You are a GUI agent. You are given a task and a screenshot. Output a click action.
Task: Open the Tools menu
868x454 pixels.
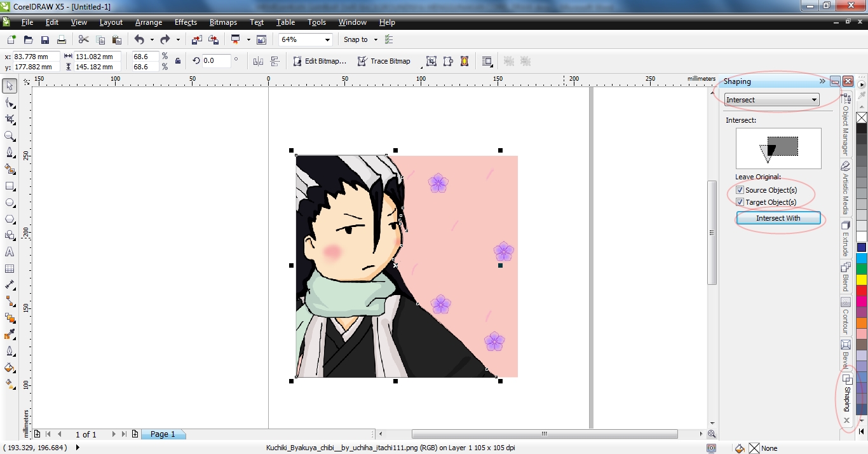coord(316,22)
